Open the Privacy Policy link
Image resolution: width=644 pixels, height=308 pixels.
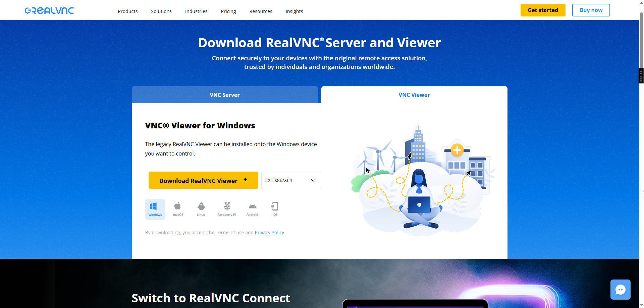(269, 233)
